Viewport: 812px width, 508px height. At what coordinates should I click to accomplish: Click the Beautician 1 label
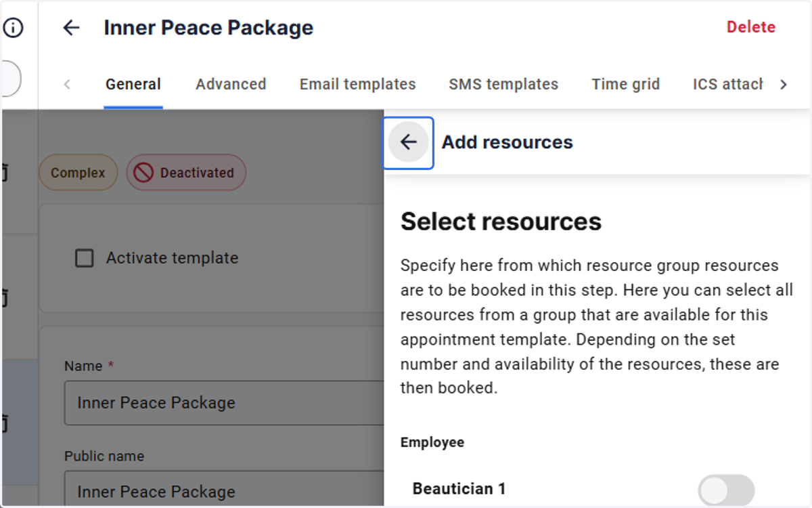pos(459,489)
